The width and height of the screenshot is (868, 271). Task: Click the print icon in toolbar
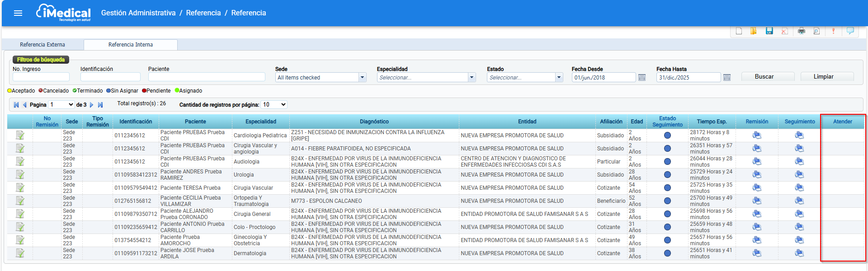(802, 31)
